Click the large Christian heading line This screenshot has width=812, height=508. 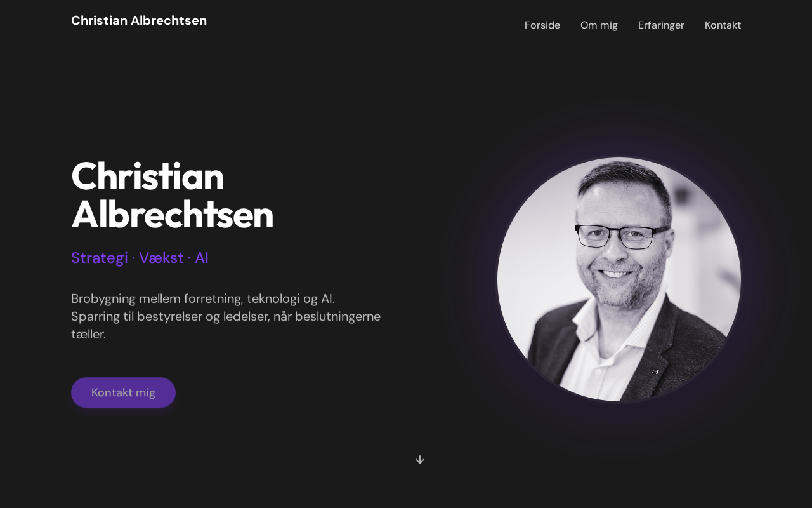pos(148,176)
